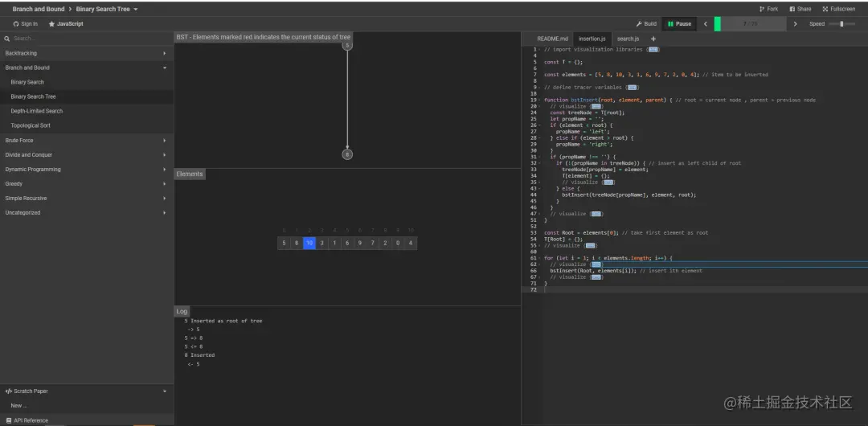Expand the Greedy category
The image size is (868, 426).
[x=86, y=183]
